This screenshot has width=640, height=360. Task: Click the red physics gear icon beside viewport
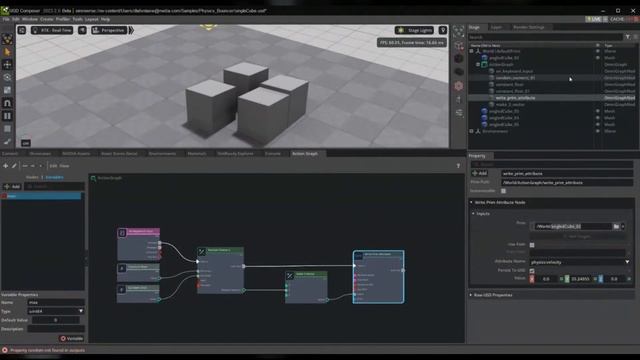tap(459, 86)
